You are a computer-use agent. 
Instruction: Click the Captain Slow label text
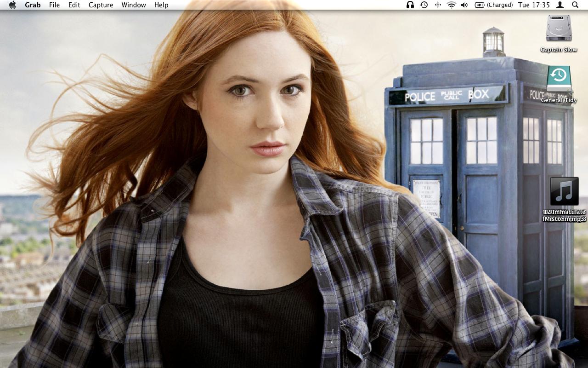pos(559,50)
